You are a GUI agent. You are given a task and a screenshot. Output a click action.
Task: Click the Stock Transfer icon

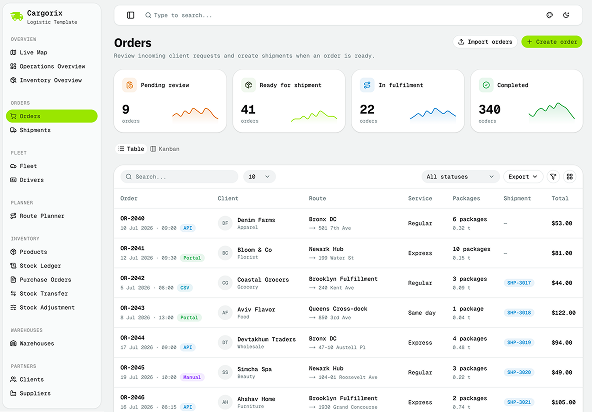coord(13,293)
